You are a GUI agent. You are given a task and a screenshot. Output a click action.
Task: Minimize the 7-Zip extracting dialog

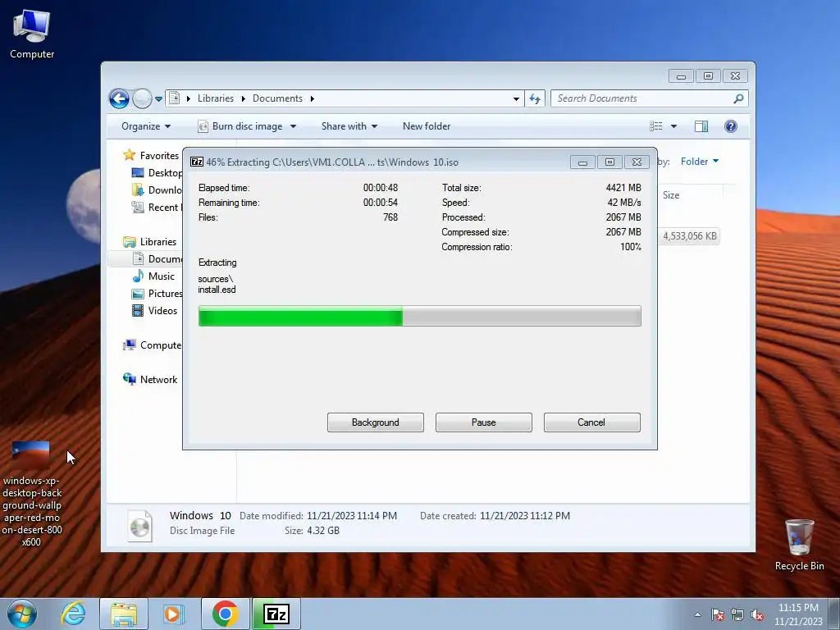(583, 162)
